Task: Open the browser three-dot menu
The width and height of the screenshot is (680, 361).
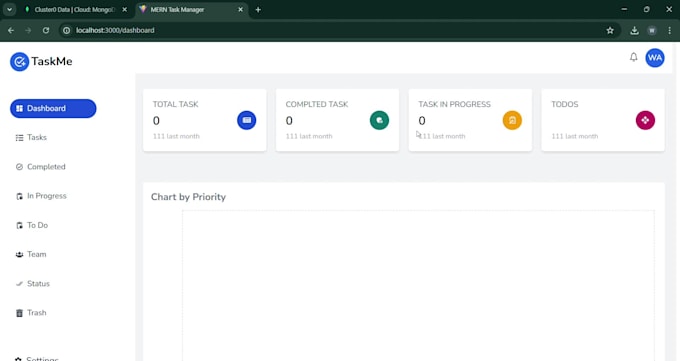Action: tap(670, 30)
